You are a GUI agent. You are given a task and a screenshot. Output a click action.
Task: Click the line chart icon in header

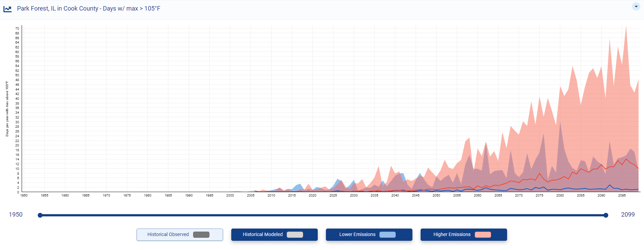7,9
